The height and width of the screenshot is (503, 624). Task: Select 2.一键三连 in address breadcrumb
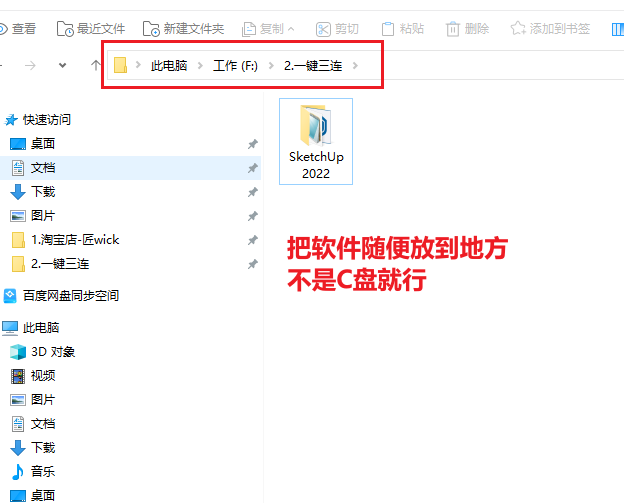click(313, 65)
